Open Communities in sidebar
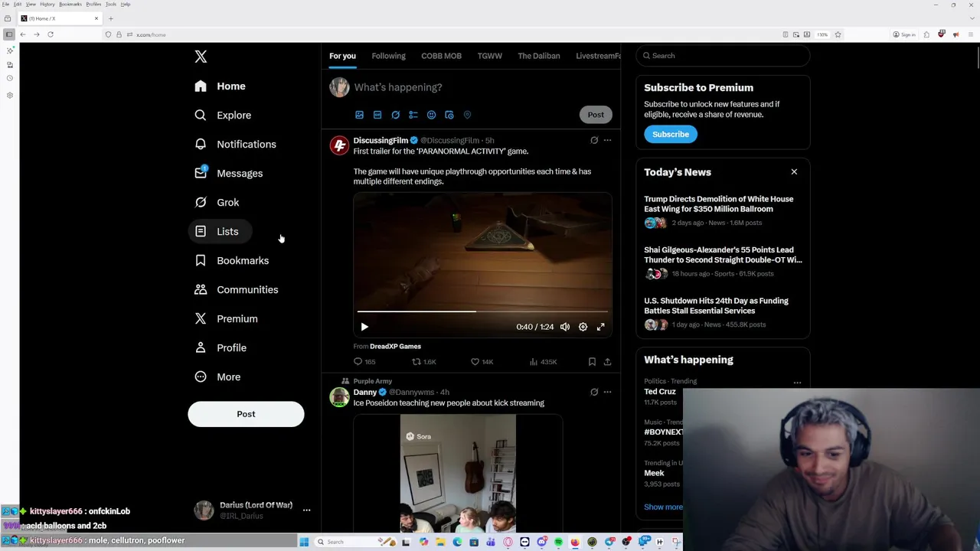This screenshot has height=551, width=980. (x=236, y=290)
